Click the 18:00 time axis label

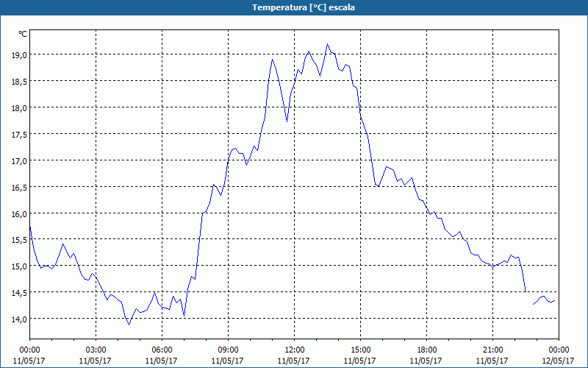coord(426,350)
